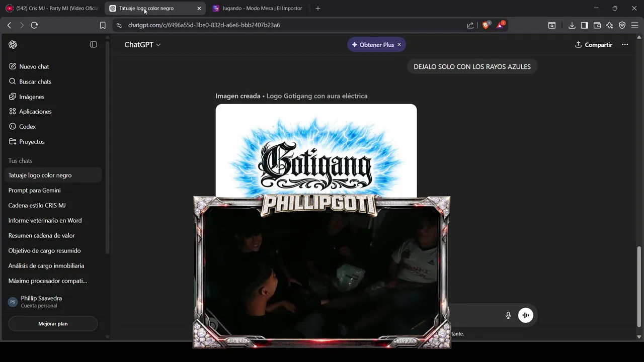The width and height of the screenshot is (644, 362).
Task: Click the chatgpt.com address bar URL
Action: [204, 25]
